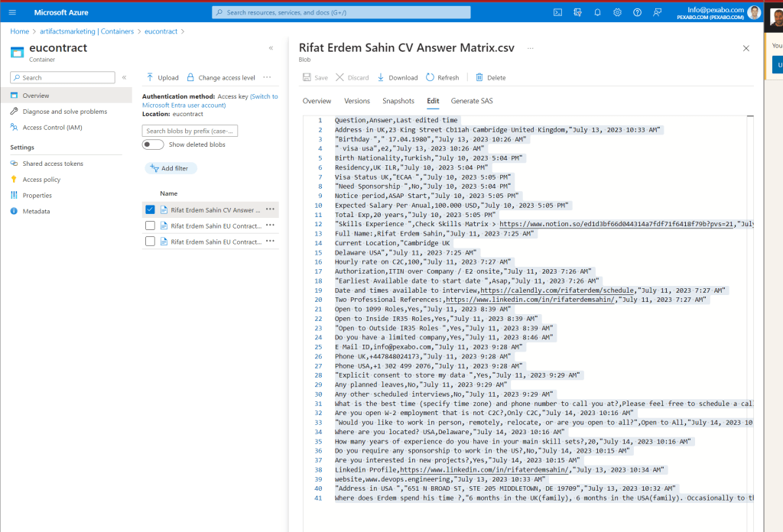The width and height of the screenshot is (783, 532).
Task: Switch to blob Overview tab
Action: [x=317, y=101]
